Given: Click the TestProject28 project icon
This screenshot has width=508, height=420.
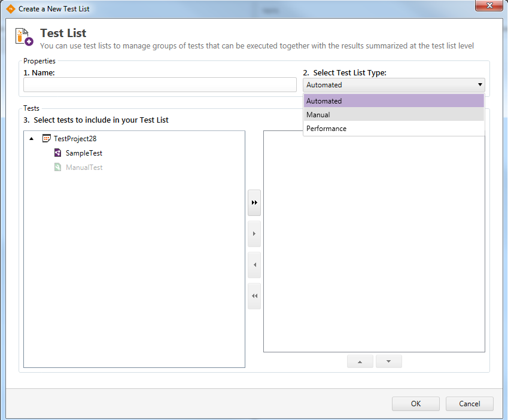Looking at the screenshot, I should click(x=47, y=139).
